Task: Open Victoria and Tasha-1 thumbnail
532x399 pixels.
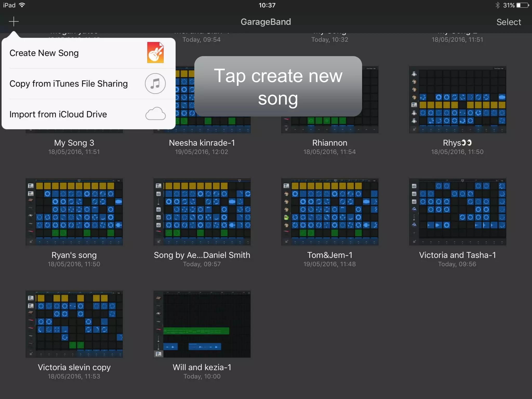Action: pos(457,212)
